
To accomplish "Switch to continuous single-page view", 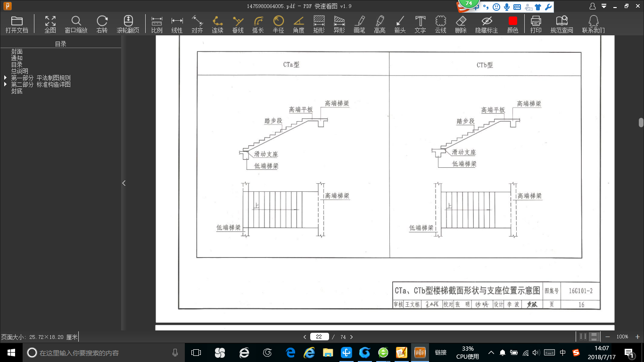I will click(x=594, y=337).
